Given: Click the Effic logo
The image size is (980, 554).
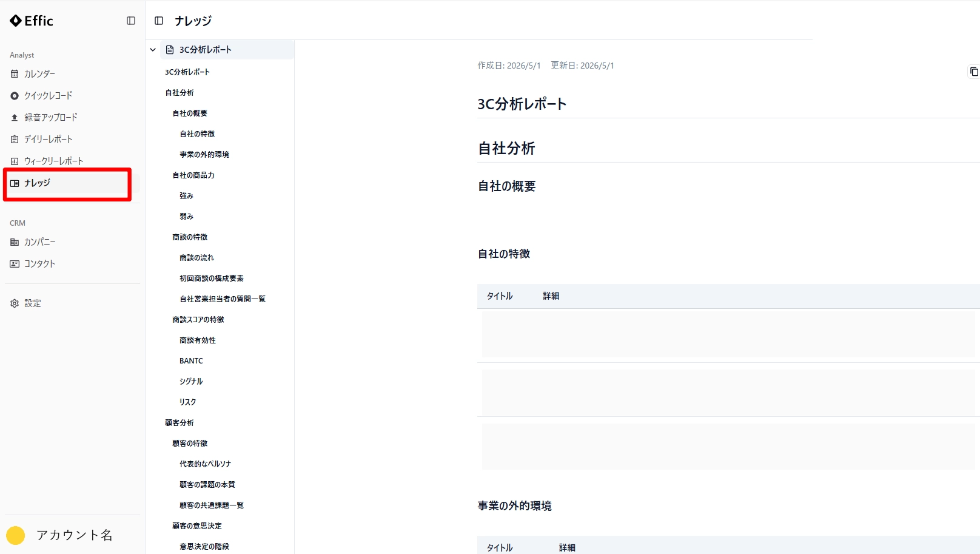Looking at the screenshot, I should 32,21.
